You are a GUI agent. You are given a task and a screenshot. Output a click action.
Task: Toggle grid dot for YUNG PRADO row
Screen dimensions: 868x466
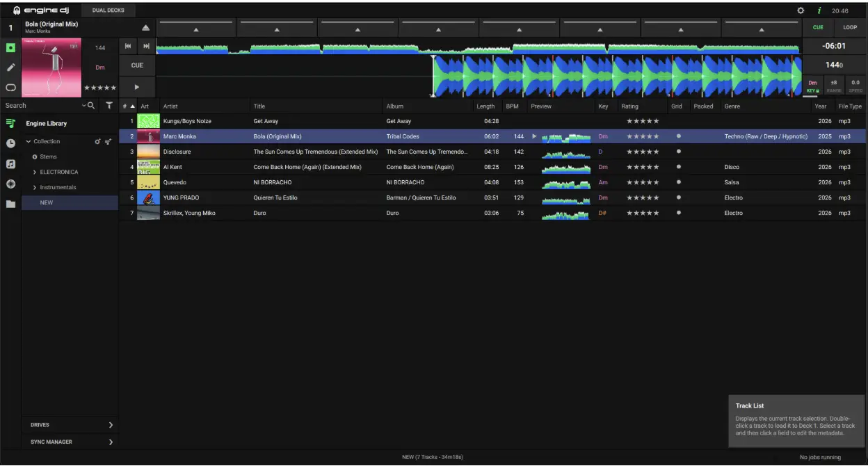678,198
